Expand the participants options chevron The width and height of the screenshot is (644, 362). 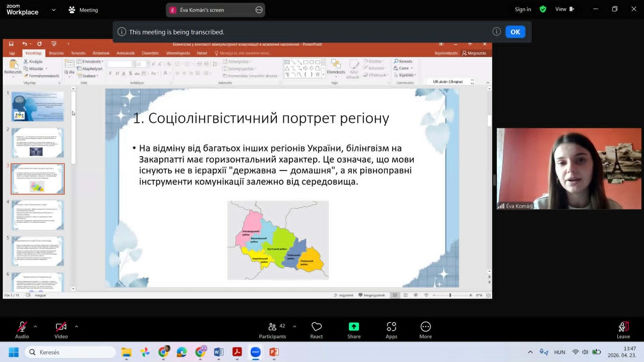[x=294, y=326]
